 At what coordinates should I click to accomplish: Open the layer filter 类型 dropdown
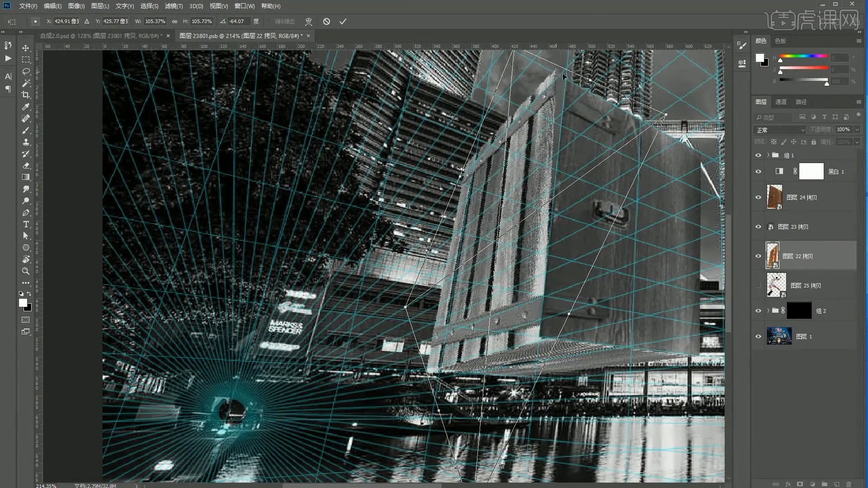[773, 117]
